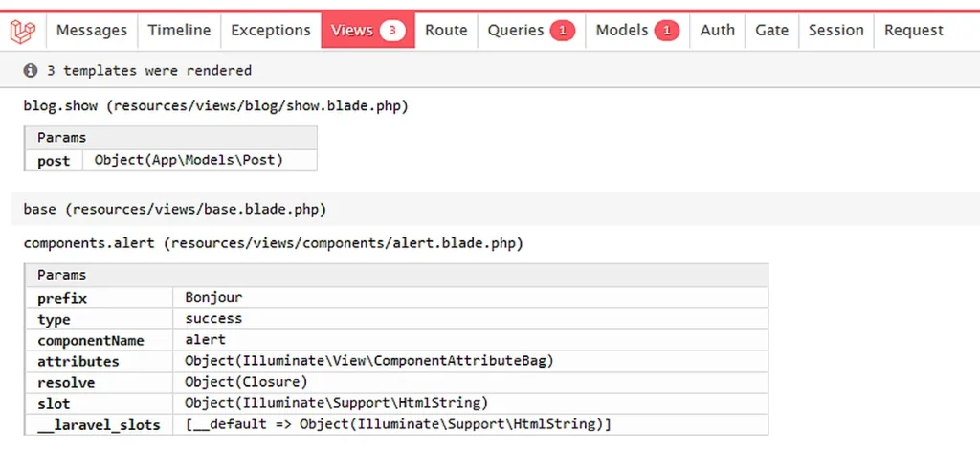This screenshot has width=980, height=452.
Task: Open the Request tab
Action: 913,31
